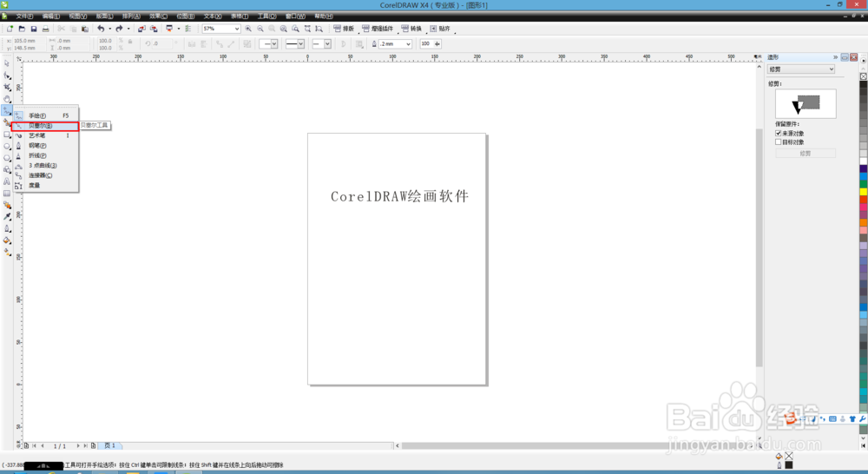Click the Zoom out magnifier

click(260, 29)
